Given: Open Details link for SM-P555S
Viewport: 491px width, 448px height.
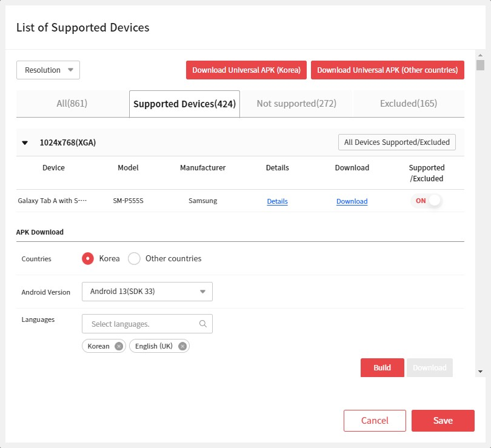Looking at the screenshot, I should 277,201.
